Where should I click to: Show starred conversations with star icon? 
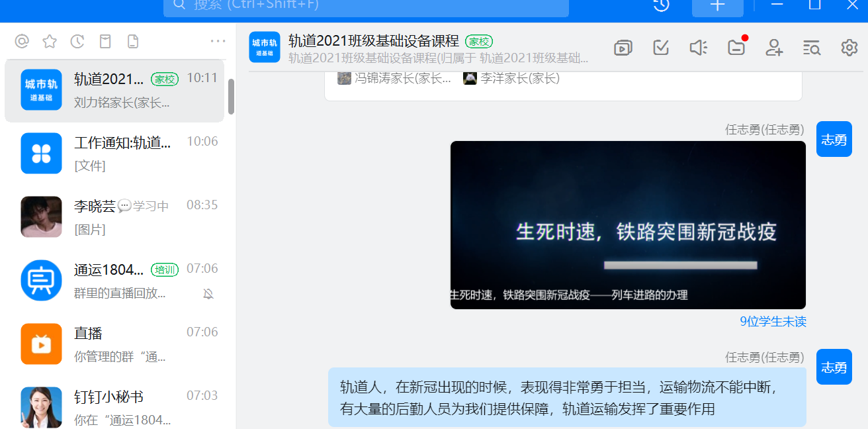tap(50, 42)
